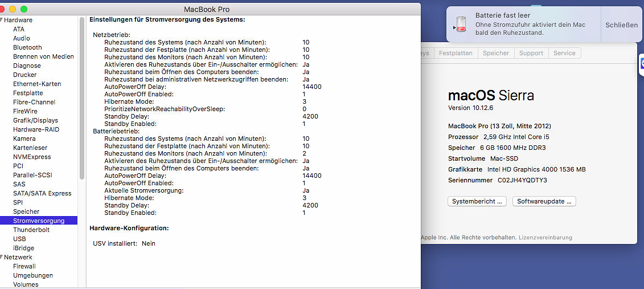Screen dimensions: 644x289
Task: Select USB in the sidebar
Action: click(19, 239)
